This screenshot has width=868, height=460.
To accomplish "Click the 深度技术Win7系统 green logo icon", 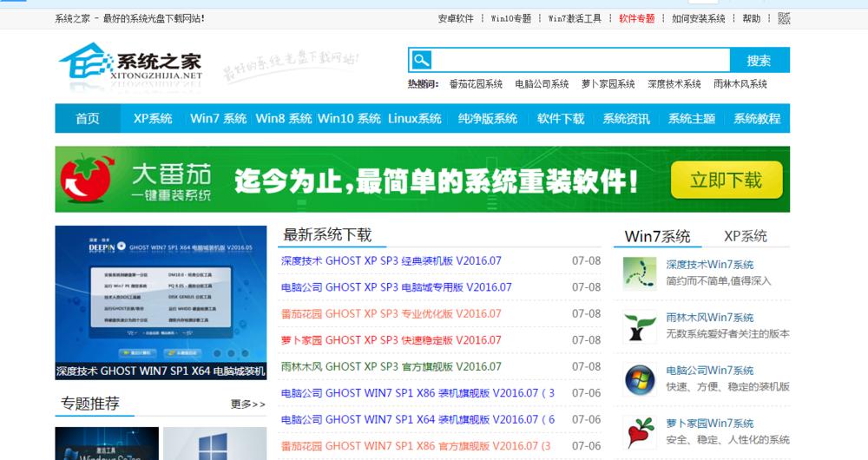I will tap(640, 273).
